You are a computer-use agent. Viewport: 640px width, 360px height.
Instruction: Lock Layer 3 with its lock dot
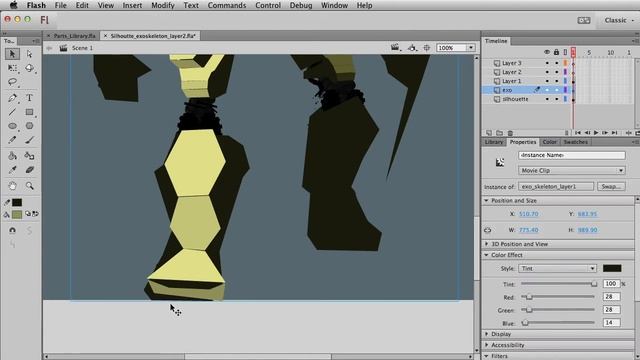(556, 63)
